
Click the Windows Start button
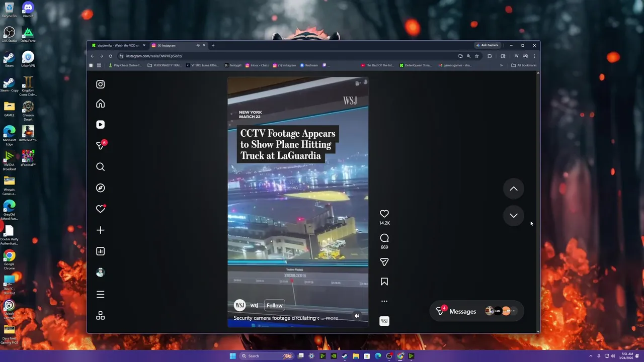coord(232,356)
